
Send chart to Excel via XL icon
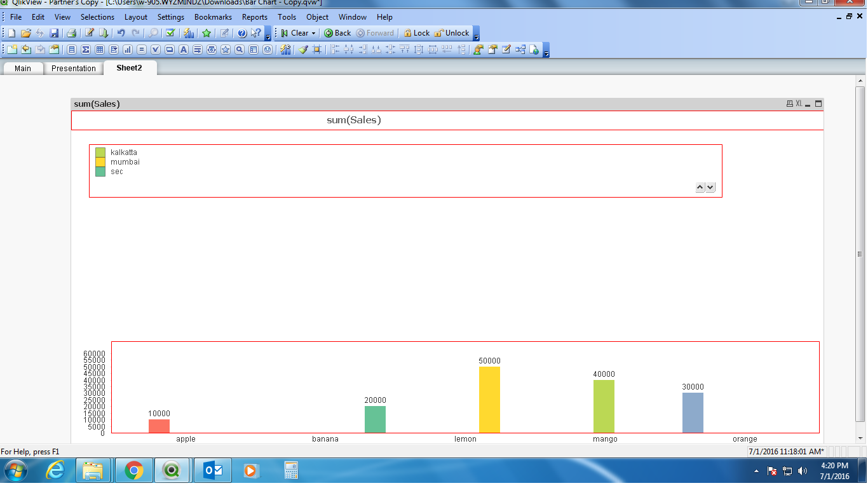pos(798,104)
